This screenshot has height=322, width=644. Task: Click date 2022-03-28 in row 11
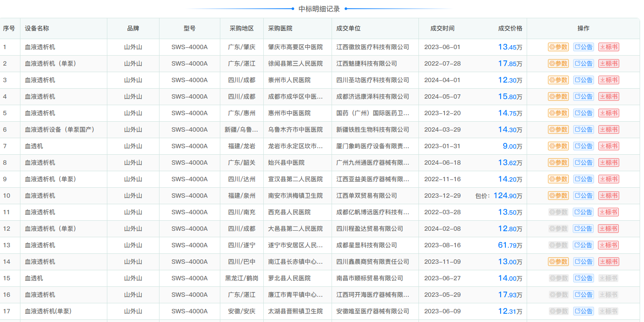[x=442, y=212]
